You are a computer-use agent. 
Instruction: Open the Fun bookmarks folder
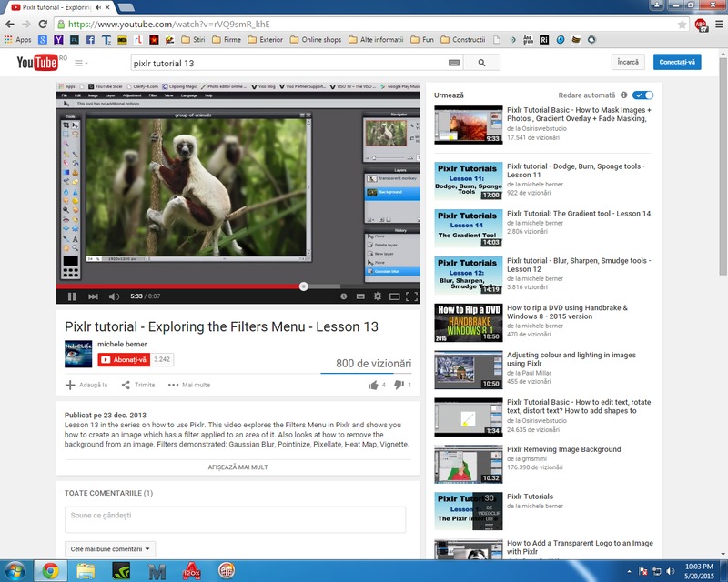coord(422,40)
